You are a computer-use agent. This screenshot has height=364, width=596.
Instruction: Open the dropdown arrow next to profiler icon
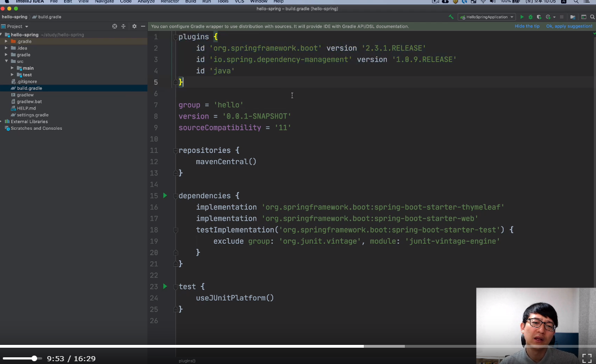pos(554,17)
